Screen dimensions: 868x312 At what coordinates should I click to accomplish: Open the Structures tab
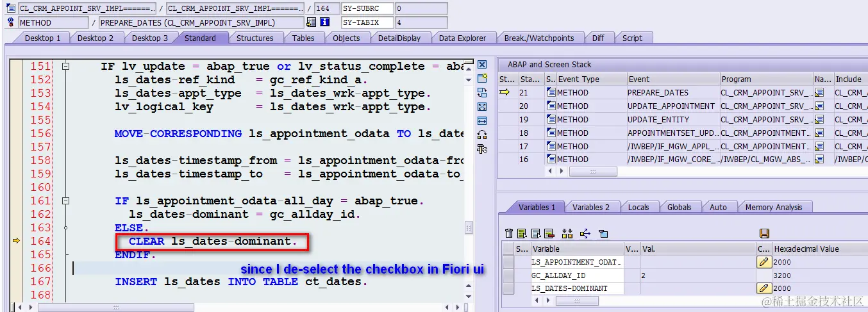tap(255, 38)
